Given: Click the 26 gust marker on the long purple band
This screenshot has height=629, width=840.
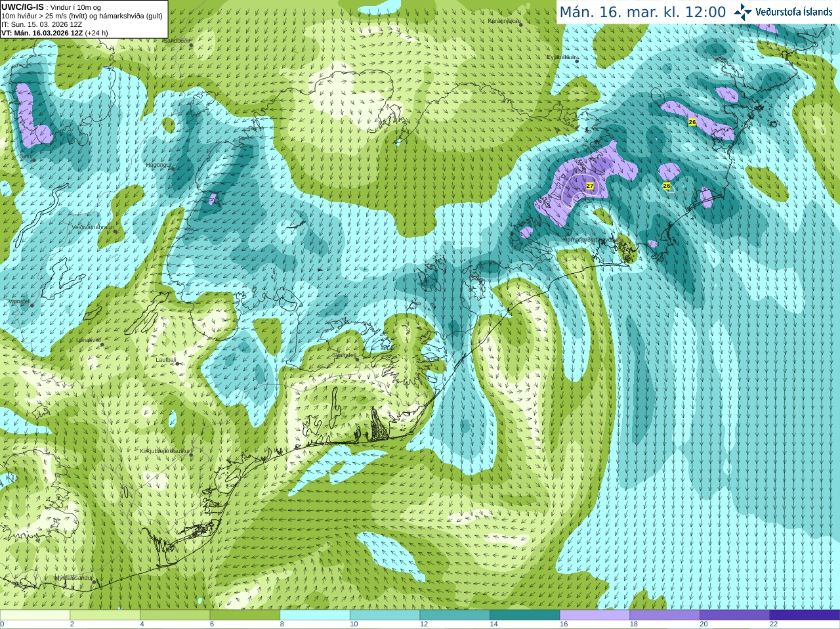Looking at the screenshot, I should tap(692, 122).
